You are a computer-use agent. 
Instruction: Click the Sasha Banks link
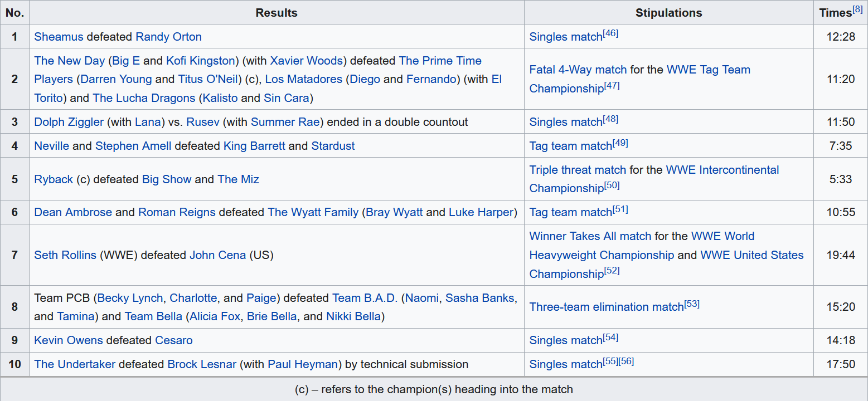[480, 298]
